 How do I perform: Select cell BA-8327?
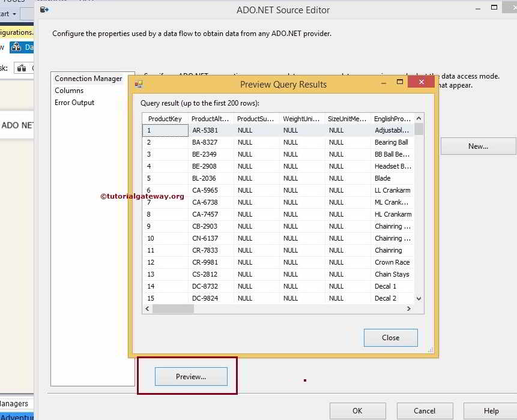coord(211,142)
